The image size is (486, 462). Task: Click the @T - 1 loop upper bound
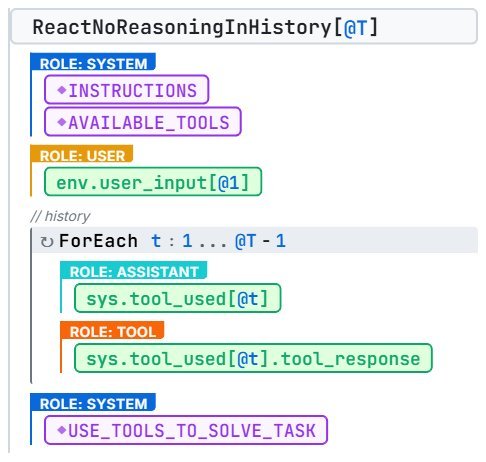click(x=260, y=241)
